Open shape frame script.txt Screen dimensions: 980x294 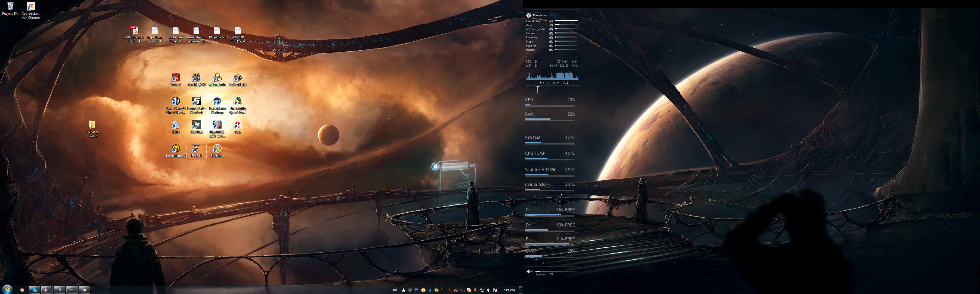(155, 35)
